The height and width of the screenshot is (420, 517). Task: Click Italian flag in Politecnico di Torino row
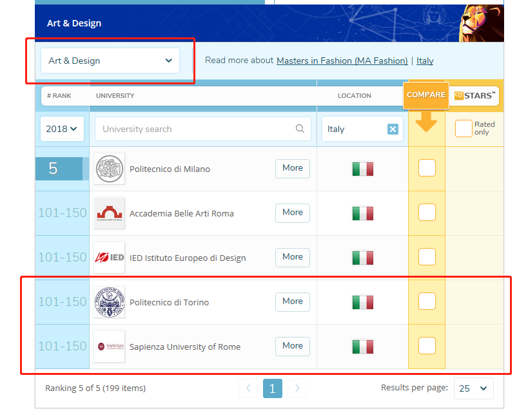[363, 302]
